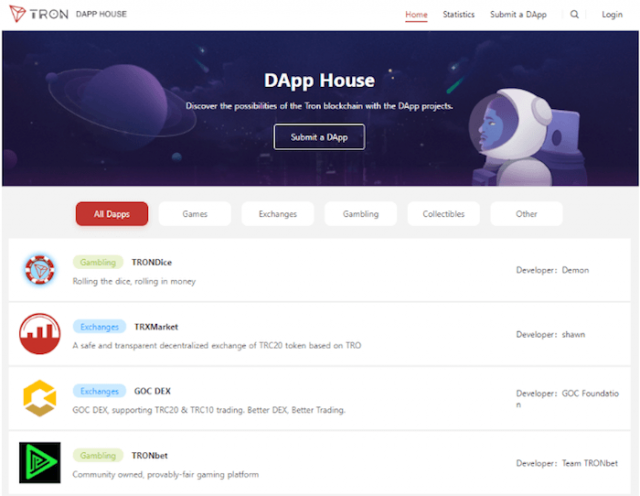Click the Gambling tag beside TRONbet

98,456
